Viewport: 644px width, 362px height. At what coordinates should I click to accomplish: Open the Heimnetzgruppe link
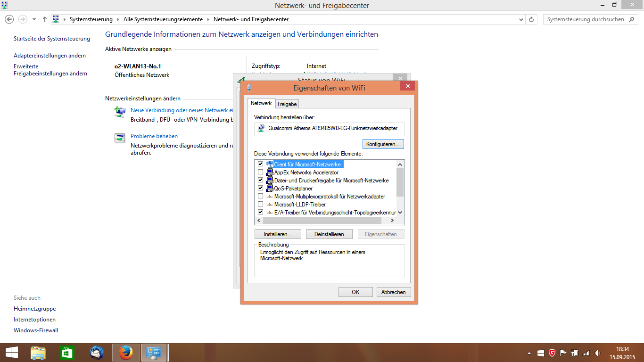34,309
